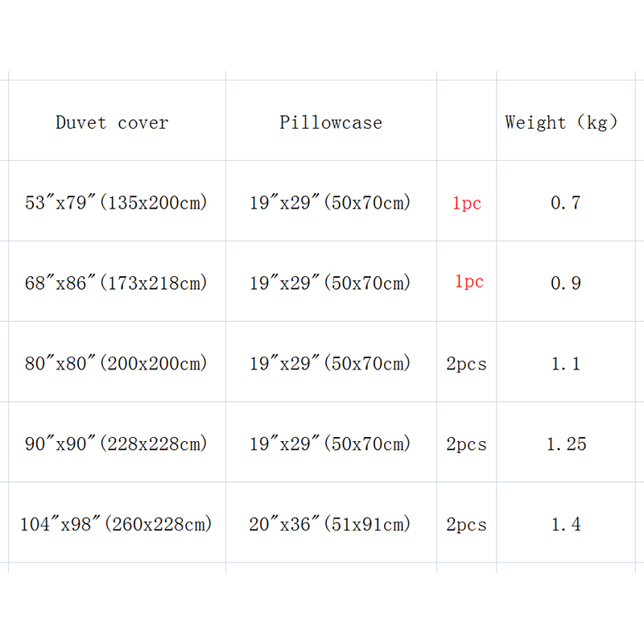The width and height of the screenshot is (644, 644).
Task: Click the 20"x36" (51x91cm) pillowcase cell
Action: click(330, 525)
